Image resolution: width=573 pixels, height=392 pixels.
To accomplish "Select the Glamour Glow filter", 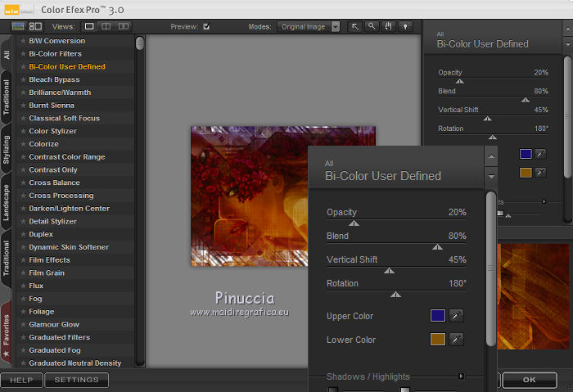I will [x=53, y=325].
